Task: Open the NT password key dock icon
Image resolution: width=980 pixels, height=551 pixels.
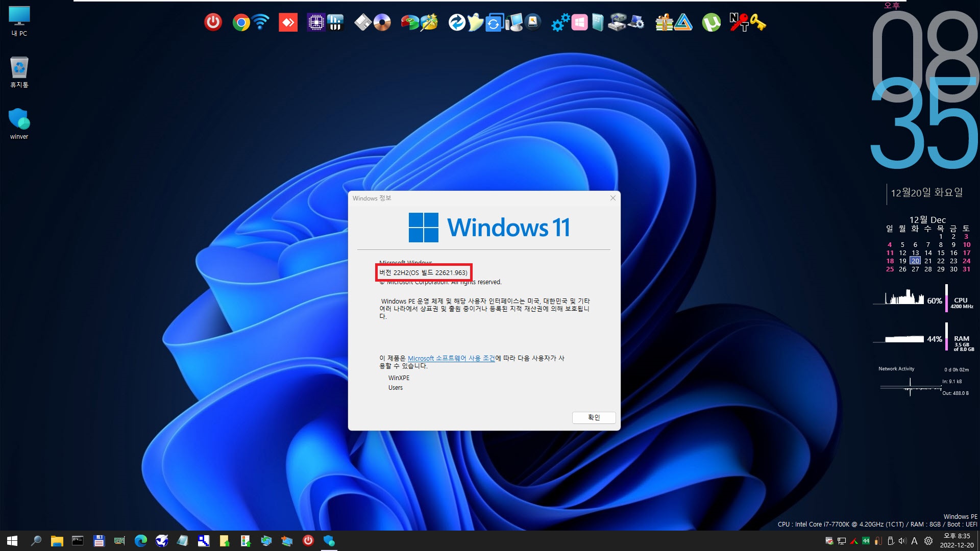Action: (x=739, y=22)
